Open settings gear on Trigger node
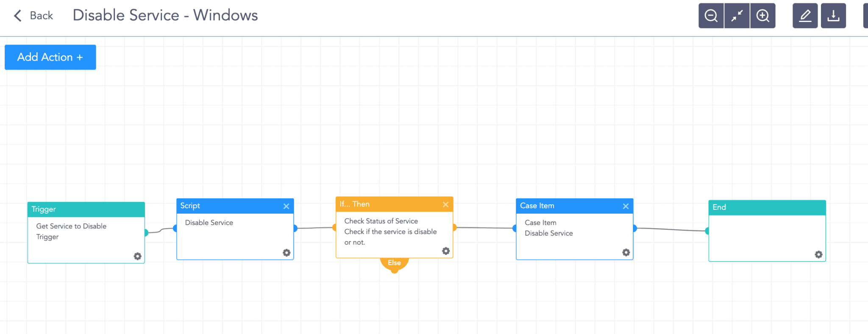 pos(137,256)
